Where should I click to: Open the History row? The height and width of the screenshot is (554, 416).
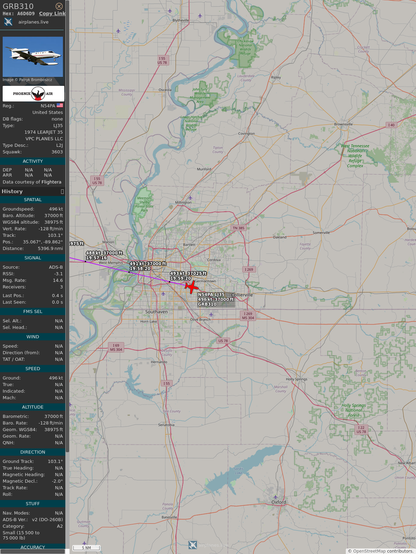[32, 191]
